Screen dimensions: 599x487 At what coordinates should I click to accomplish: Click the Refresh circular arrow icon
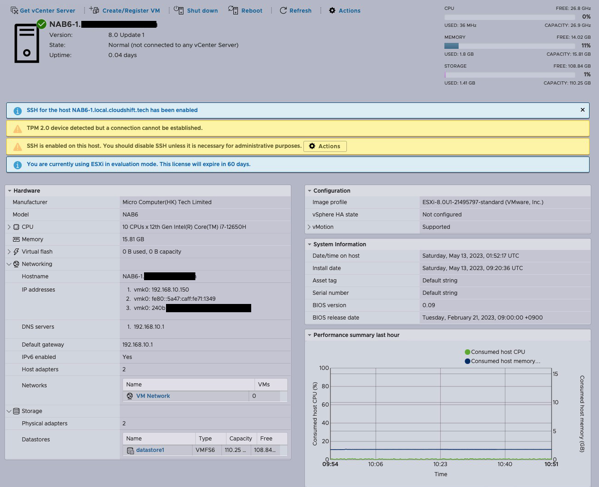283,10
